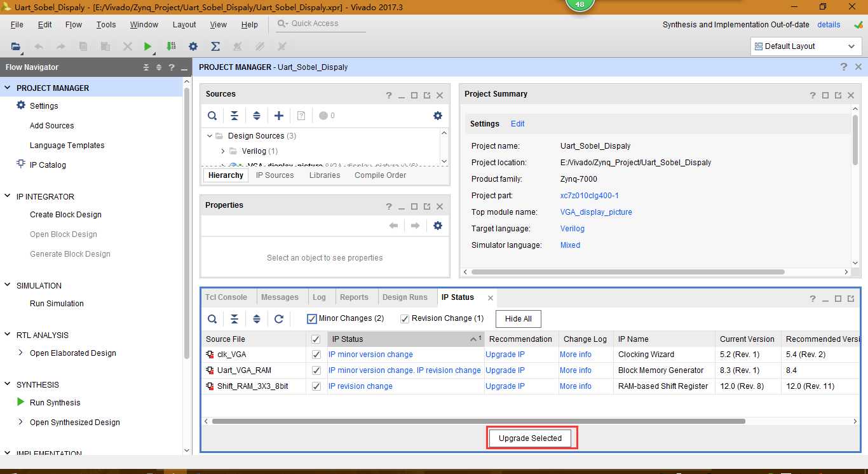Collapse all in Flow Navigator header
Screen dimensions: 868x474
point(146,67)
